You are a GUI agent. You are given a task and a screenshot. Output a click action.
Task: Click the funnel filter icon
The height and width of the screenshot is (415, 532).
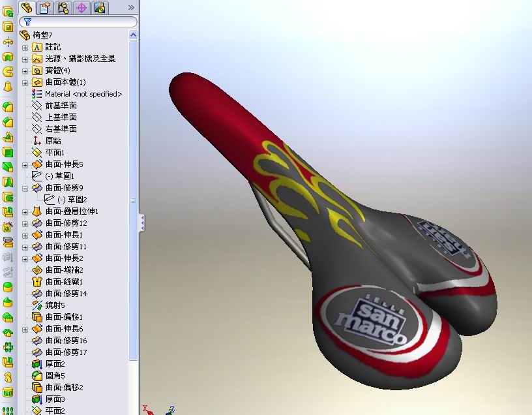[x=28, y=22]
